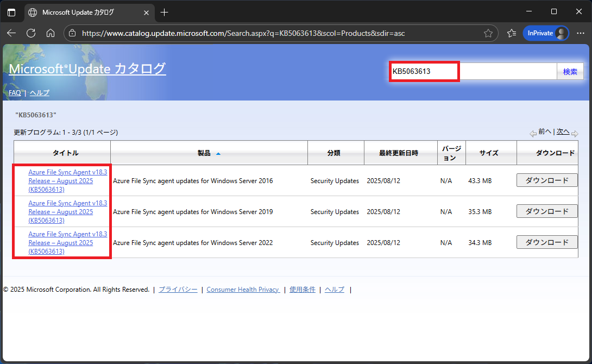Open the Windows Server 2022 update title link
Screen dimensions: 592x364
click(x=67, y=242)
